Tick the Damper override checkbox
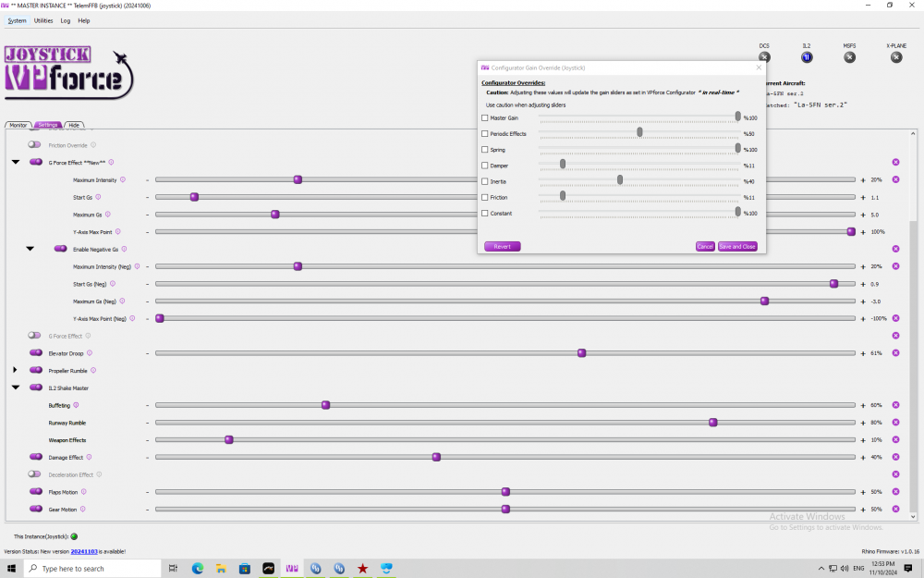Viewport: 924px width, 578px height. tap(485, 166)
